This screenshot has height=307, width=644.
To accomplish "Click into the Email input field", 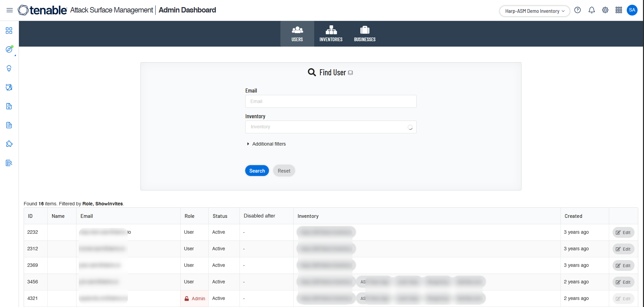I will point(330,101).
